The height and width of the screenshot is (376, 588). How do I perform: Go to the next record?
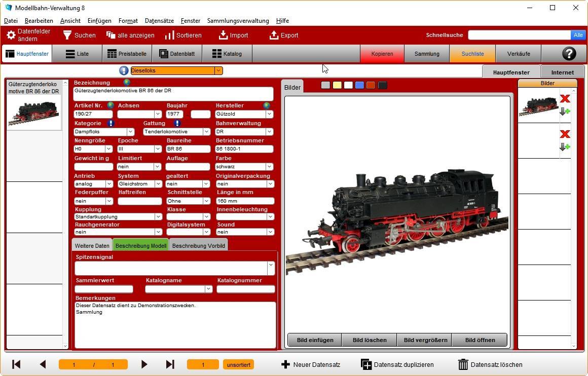[x=144, y=364]
